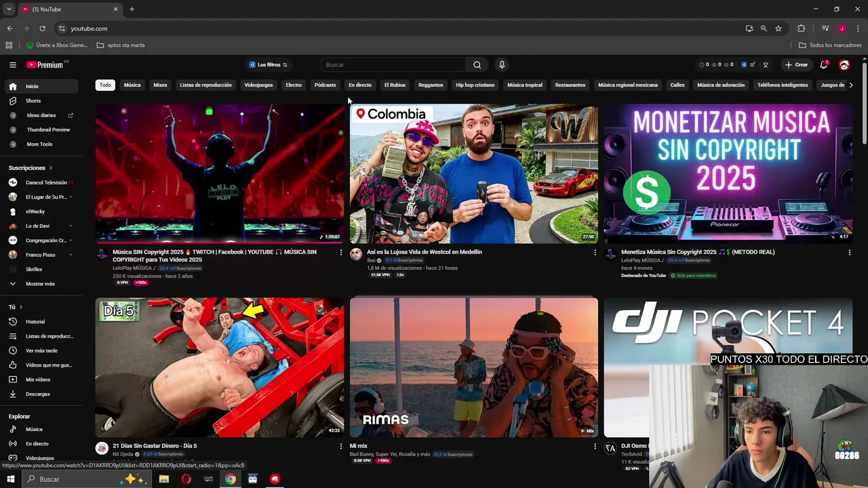Open the notifications bell
The width and height of the screenshot is (868, 488).
click(x=823, y=65)
